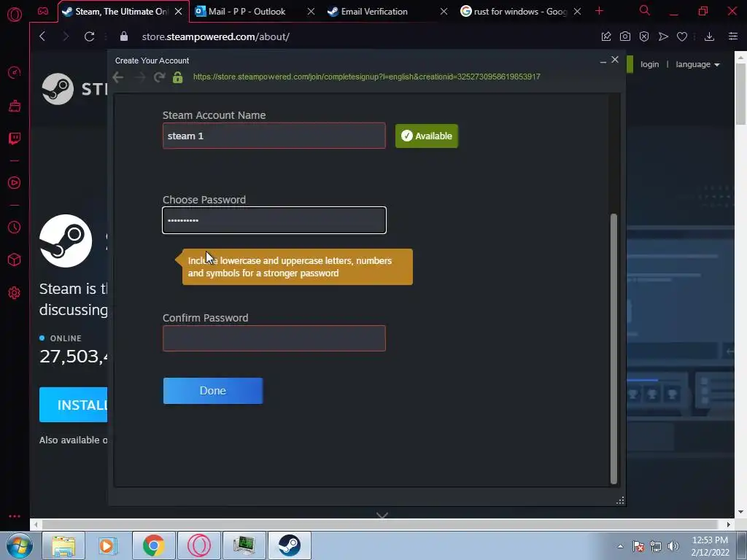This screenshot has width=747, height=560.
Task: Click the Steam logo on background page
Action: (58, 89)
